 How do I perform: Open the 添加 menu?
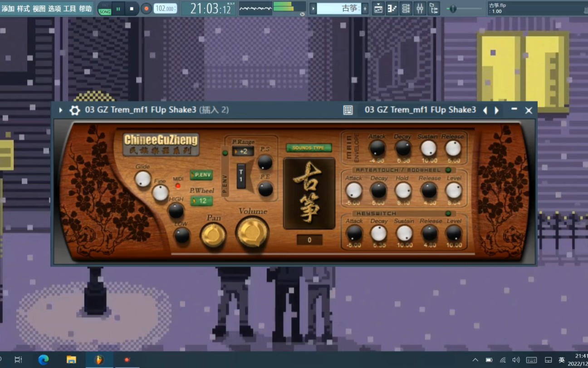[8, 9]
